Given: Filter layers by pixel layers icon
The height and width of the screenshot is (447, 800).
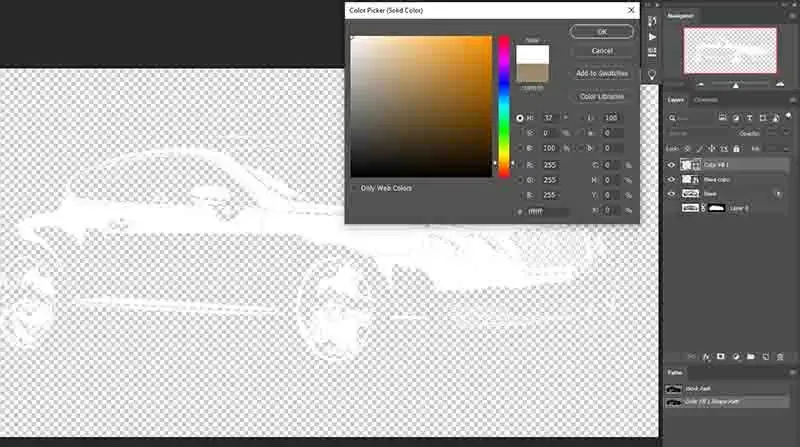Looking at the screenshot, I should (x=722, y=118).
